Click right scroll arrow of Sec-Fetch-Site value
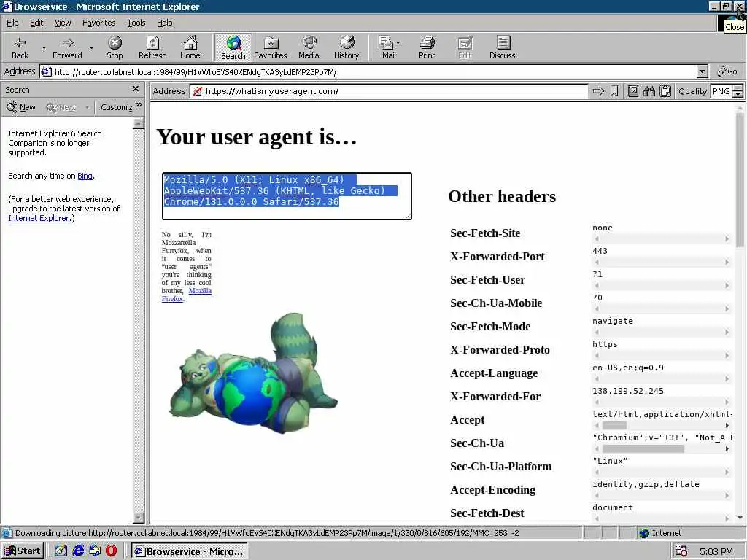The height and width of the screenshot is (560, 747). pos(727,238)
